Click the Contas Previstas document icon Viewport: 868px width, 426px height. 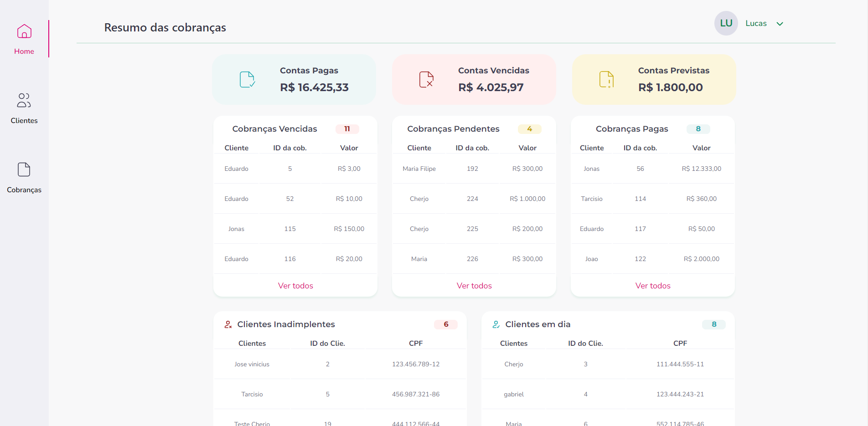[x=606, y=79]
